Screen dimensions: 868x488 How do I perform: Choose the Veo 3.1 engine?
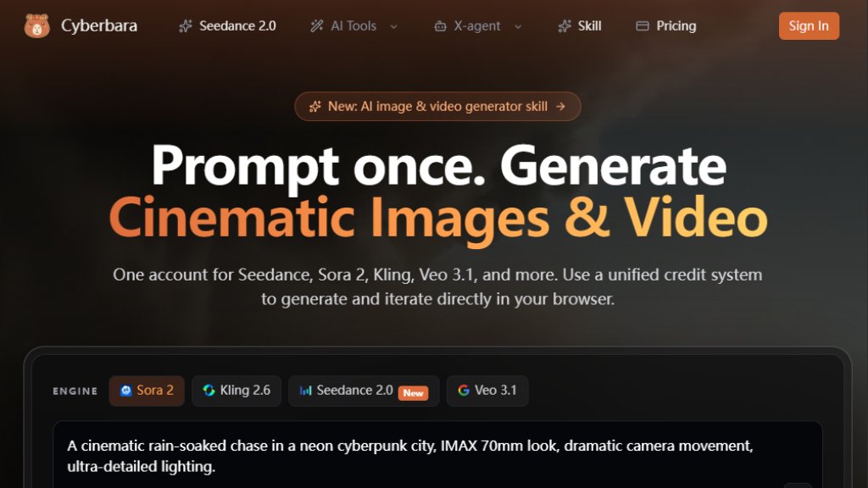pyautogui.click(x=487, y=391)
